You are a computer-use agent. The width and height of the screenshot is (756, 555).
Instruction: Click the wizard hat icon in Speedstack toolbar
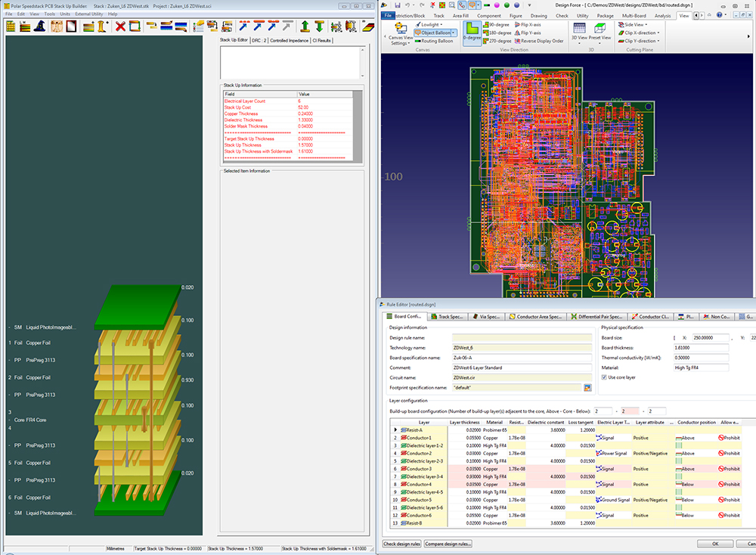coord(39,26)
